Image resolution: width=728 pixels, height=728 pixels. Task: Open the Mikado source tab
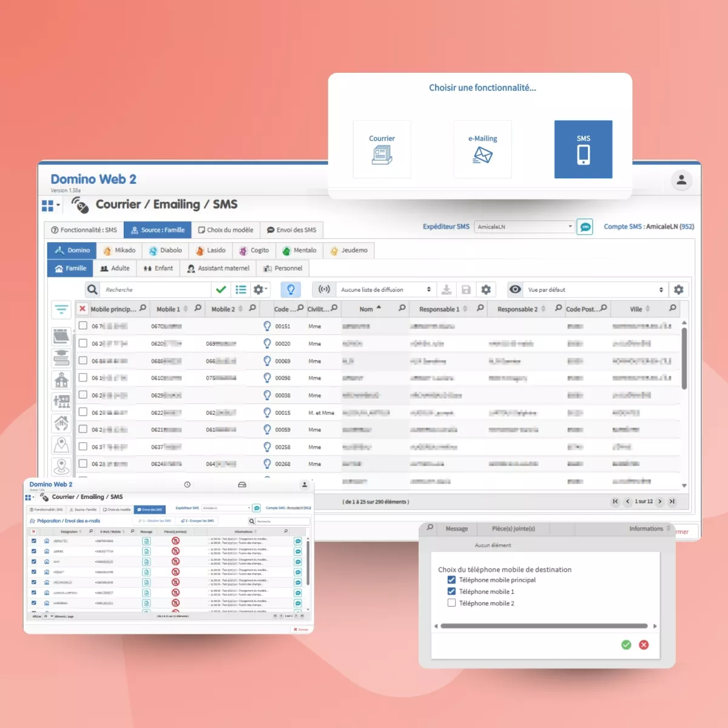pos(120,251)
